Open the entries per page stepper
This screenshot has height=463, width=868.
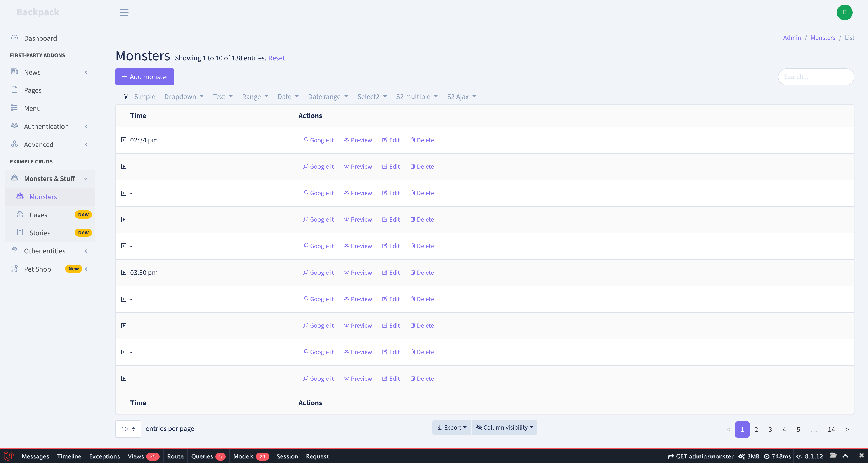click(128, 429)
